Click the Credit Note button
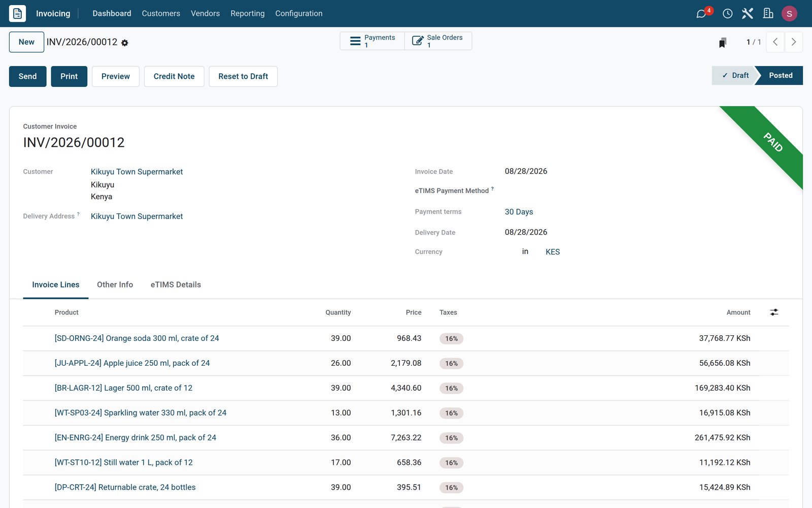812x508 pixels. 174,76
